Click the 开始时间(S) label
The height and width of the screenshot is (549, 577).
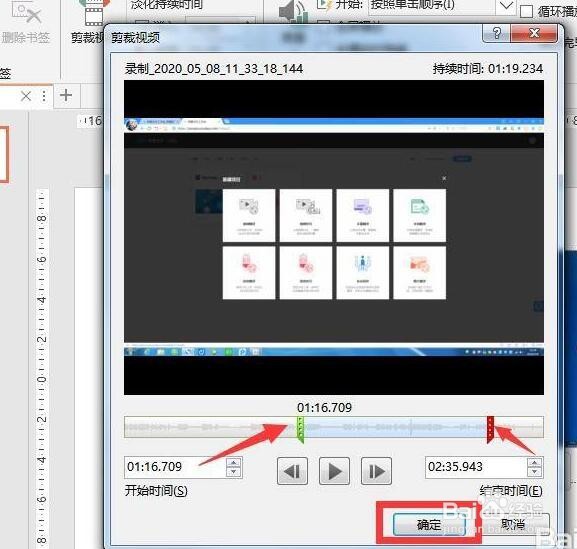156,490
